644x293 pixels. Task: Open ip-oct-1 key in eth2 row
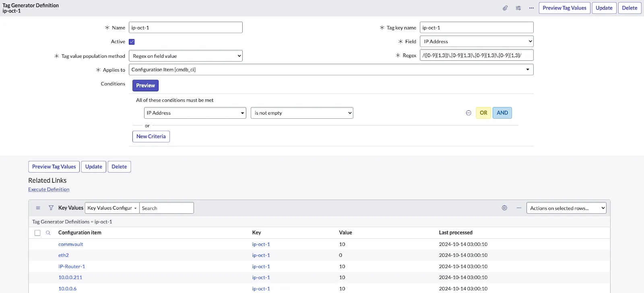point(261,255)
